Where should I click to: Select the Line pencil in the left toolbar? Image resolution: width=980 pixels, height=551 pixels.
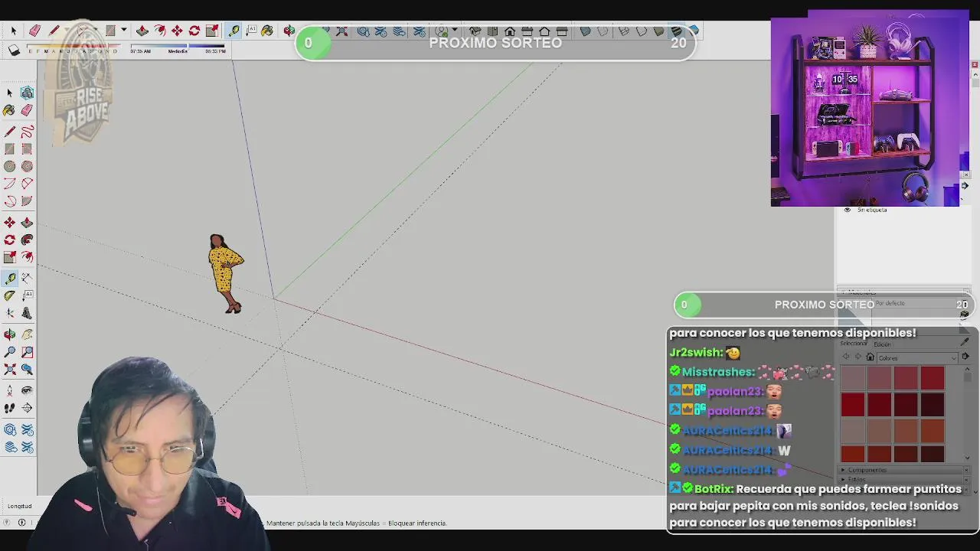coord(10,132)
